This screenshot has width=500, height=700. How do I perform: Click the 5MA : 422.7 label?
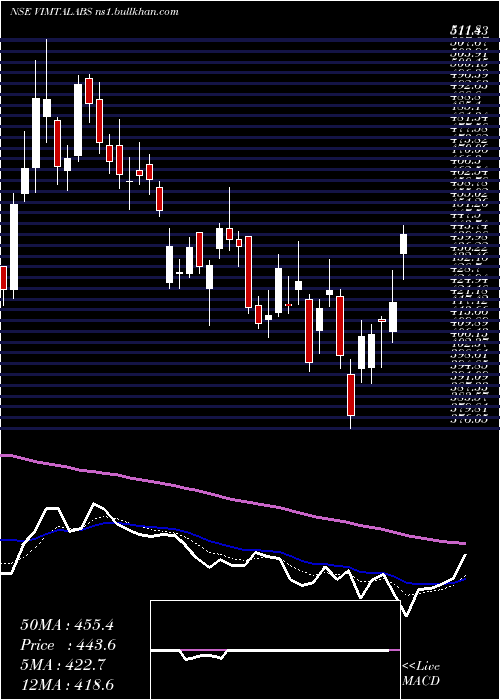click(x=63, y=665)
